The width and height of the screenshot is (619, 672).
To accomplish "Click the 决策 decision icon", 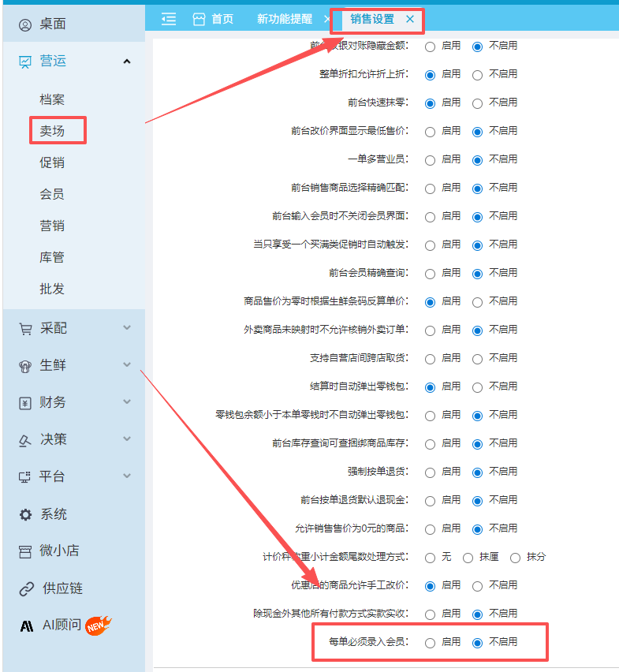I will tap(25, 440).
